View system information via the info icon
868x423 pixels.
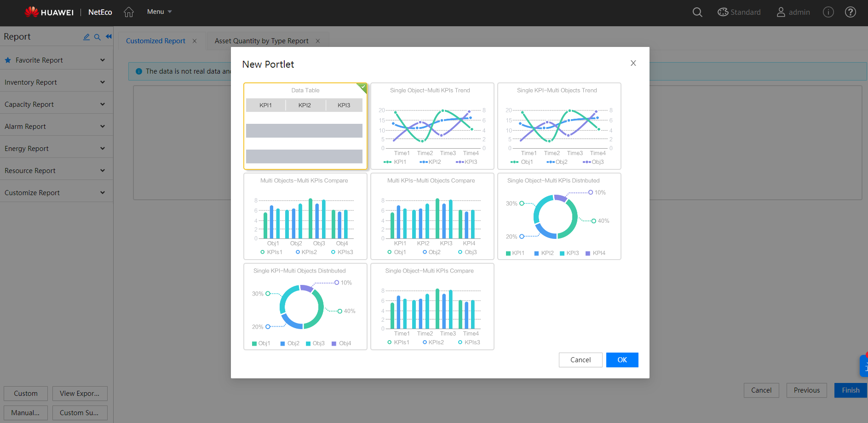point(828,12)
